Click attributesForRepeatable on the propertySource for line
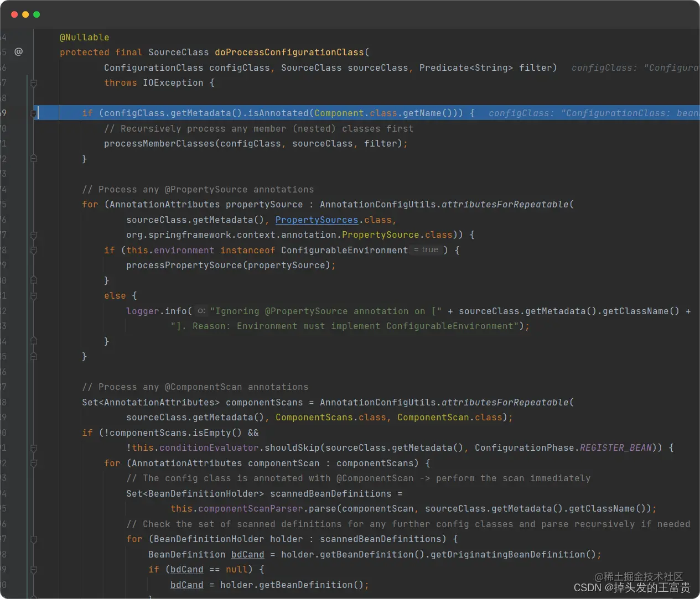Image resolution: width=700 pixels, height=599 pixels. tap(505, 204)
